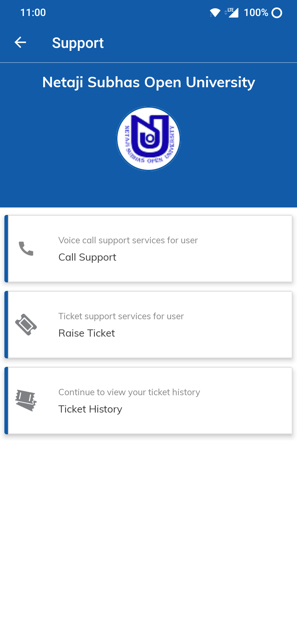Tap the Netaji Subhas Open University logo

(148, 139)
